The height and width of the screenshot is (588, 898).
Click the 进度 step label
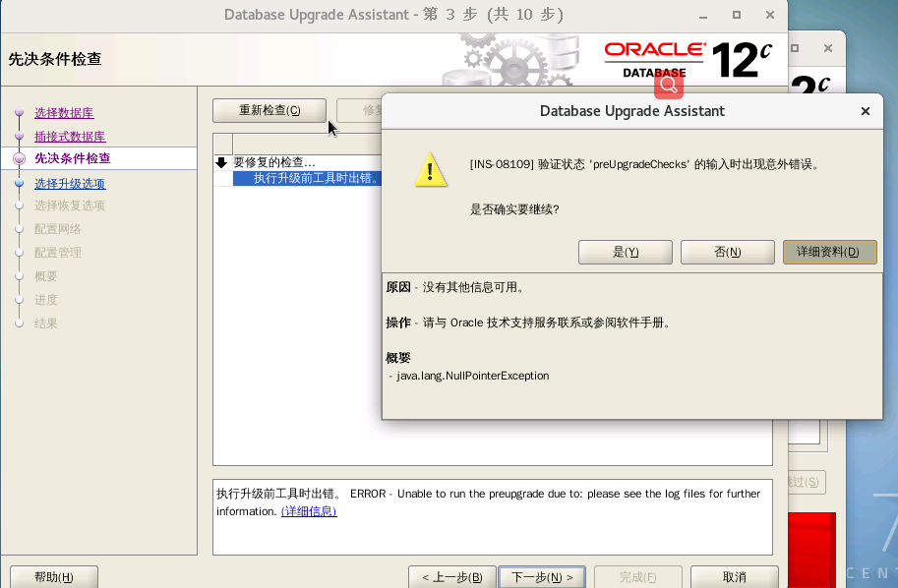point(46,300)
